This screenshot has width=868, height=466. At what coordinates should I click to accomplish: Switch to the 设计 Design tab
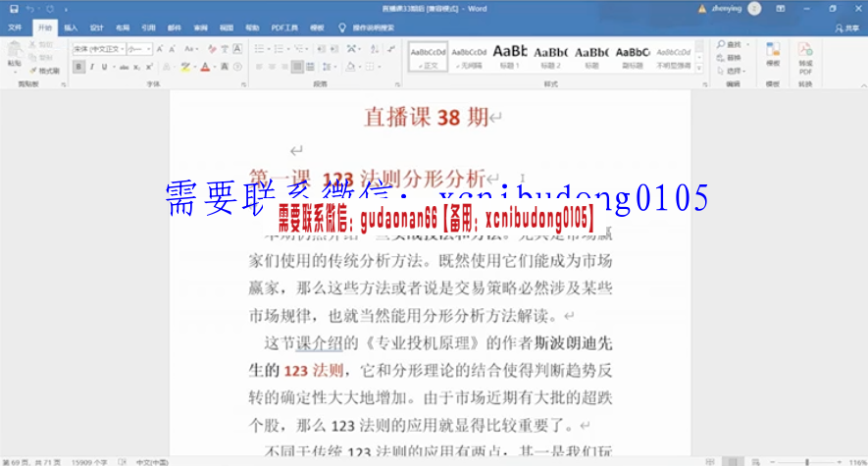pyautogui.click(x=96, y=27)
